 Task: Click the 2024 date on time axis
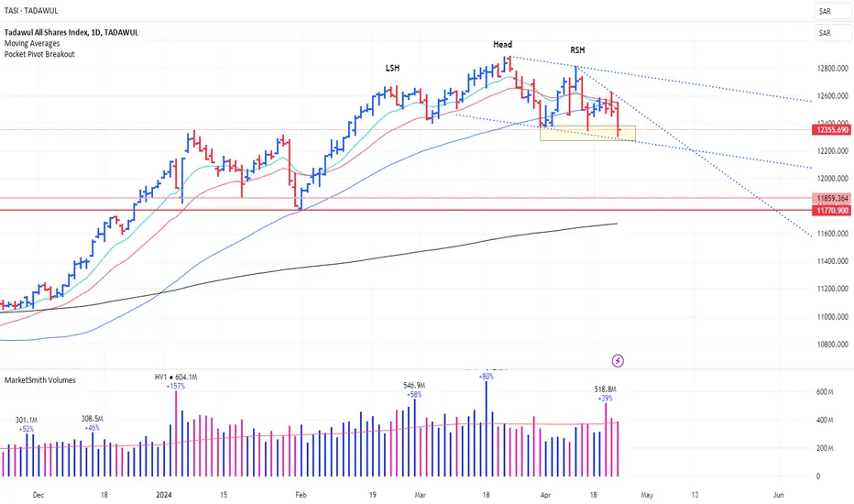point(163,495)
